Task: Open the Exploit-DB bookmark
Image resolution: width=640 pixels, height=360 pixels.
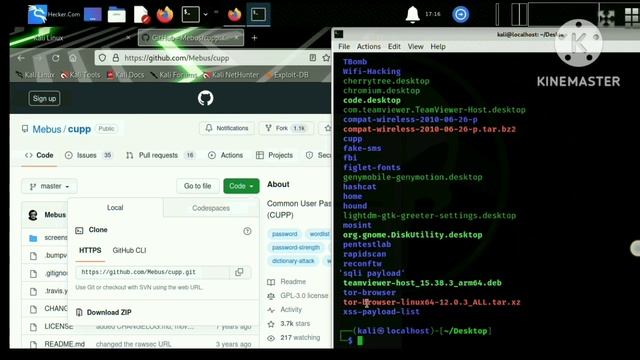Action: click(x=287, y=75)
